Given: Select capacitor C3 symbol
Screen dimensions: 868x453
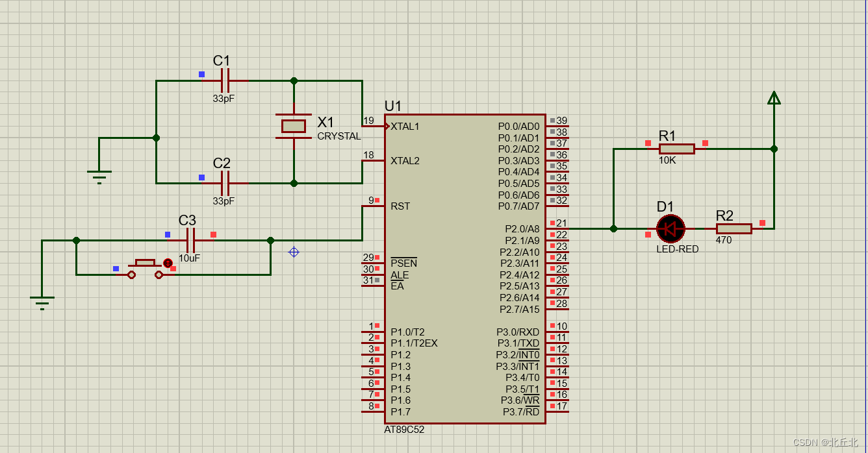Looking at the screenshot, I should 190,241.
